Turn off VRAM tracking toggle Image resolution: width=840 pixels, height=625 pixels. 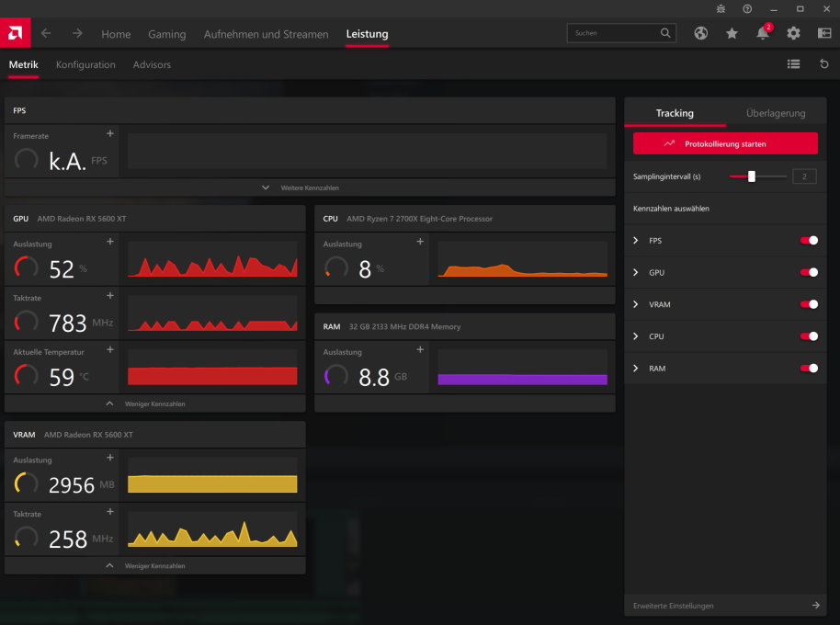[x=809, y=304]
